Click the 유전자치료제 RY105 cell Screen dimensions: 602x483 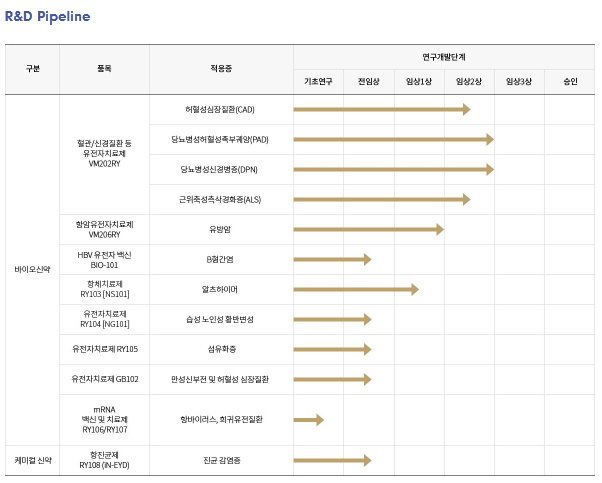coord(104,349)
